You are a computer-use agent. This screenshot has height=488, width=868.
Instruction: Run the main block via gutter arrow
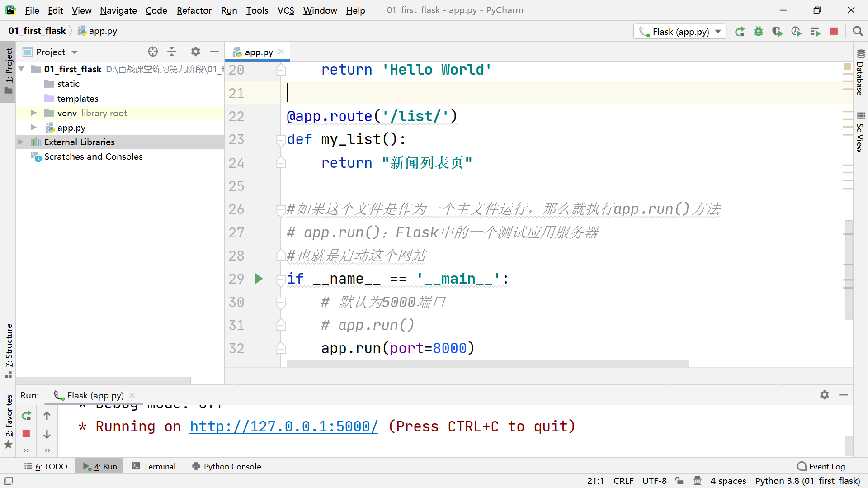pos(259,279)
